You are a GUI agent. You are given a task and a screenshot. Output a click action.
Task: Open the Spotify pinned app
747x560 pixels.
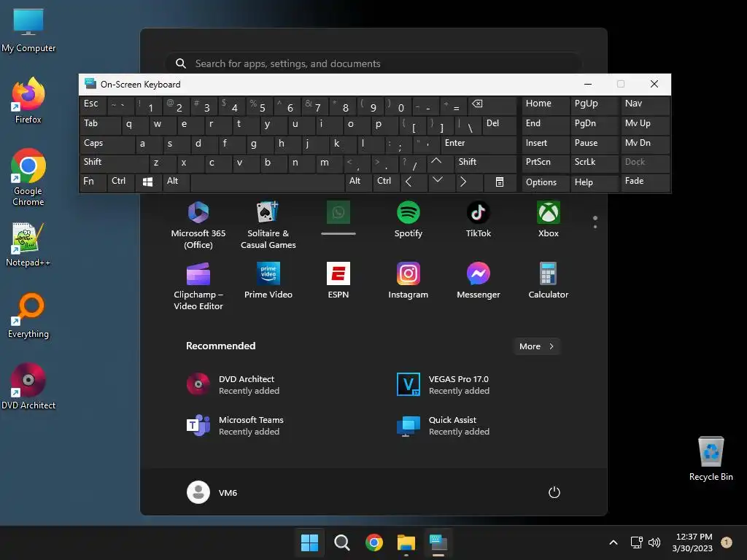click(409, 219)
